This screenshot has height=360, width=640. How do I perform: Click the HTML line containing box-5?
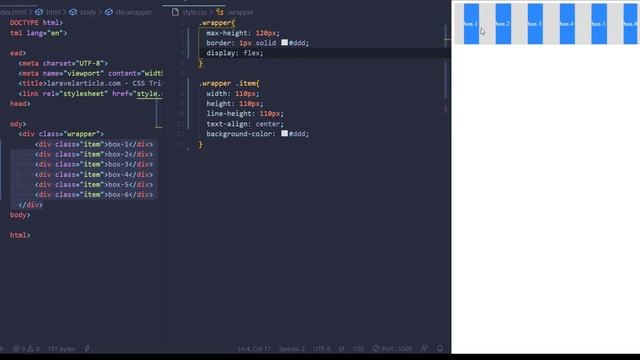(94, 184)
